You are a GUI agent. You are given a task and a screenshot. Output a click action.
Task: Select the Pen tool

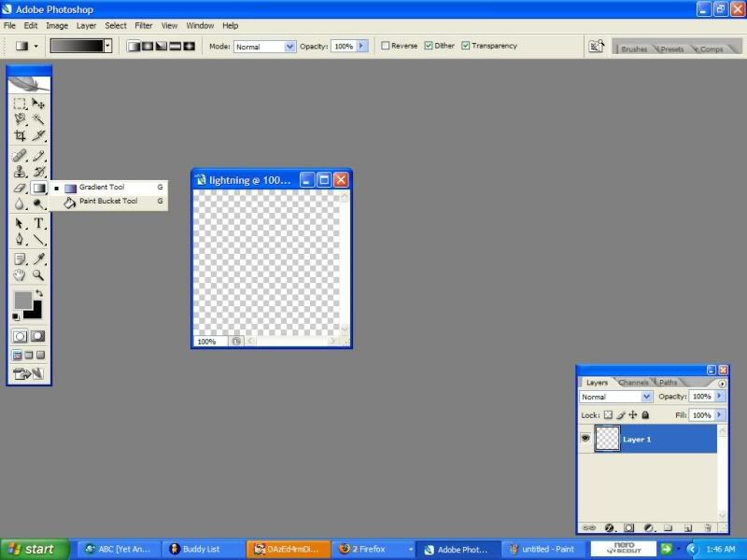[20, 239]
